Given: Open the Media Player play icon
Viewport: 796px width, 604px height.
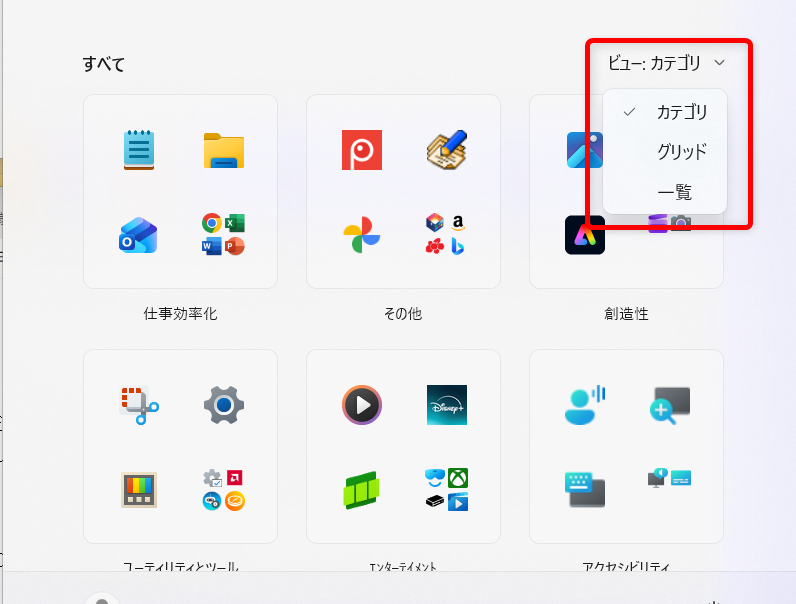Looking at the screenshot, I should (362, 405).
